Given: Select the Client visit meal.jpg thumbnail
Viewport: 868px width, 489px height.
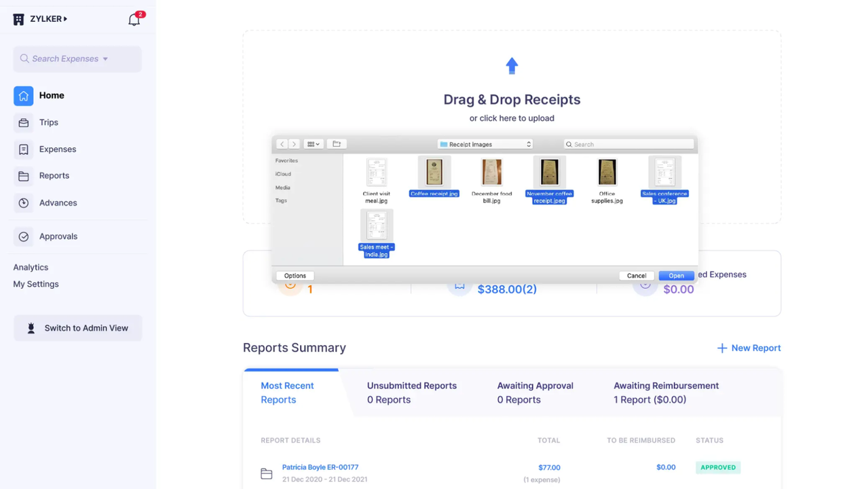Looking at the screenshot, I should [376, 172].
